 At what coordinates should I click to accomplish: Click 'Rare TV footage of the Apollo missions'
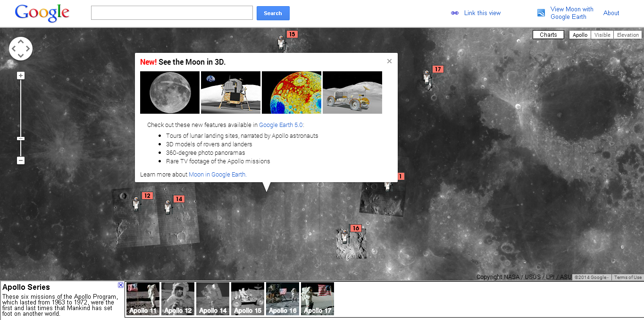pos(218,161)
